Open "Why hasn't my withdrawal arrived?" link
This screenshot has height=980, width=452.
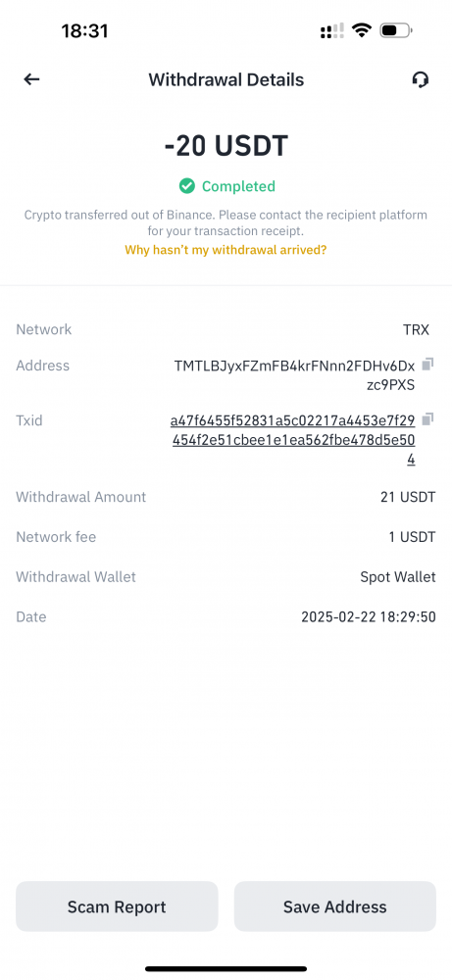226,250
